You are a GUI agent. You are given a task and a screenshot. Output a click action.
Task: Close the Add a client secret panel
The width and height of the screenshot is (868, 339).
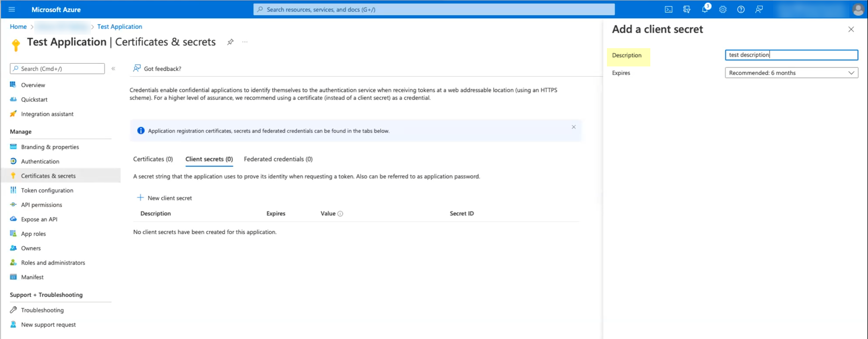click(x=851, y=29)
